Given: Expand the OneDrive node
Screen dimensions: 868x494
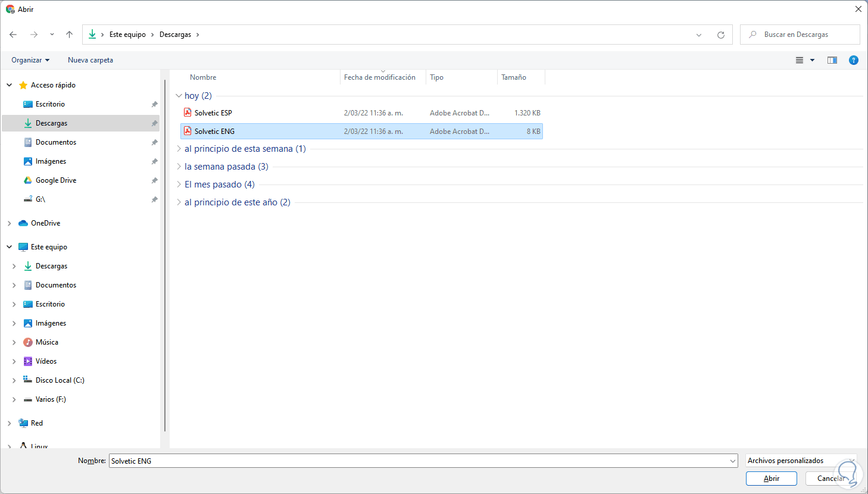Looking at the screenshot, I should (10, 223).
